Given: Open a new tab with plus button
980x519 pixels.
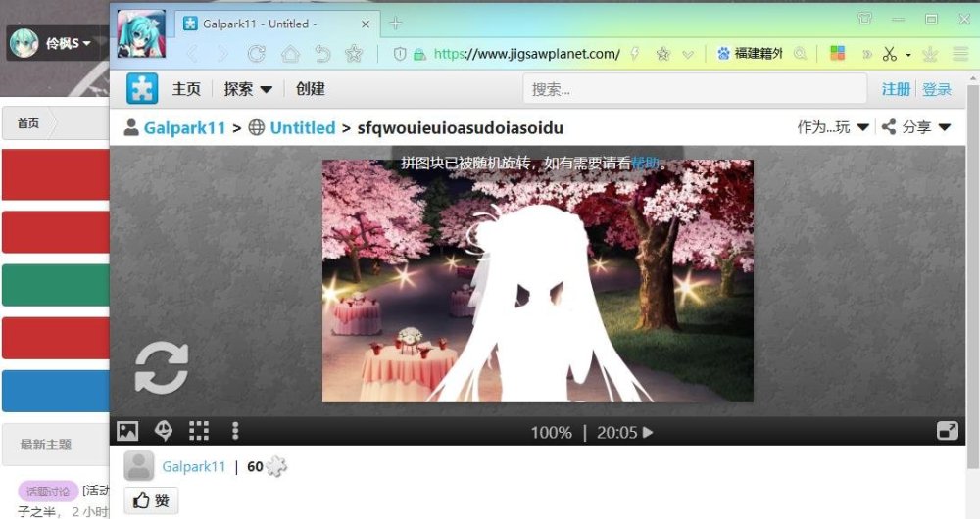Looking at the screenshot, I should click(x=395, y=24).
